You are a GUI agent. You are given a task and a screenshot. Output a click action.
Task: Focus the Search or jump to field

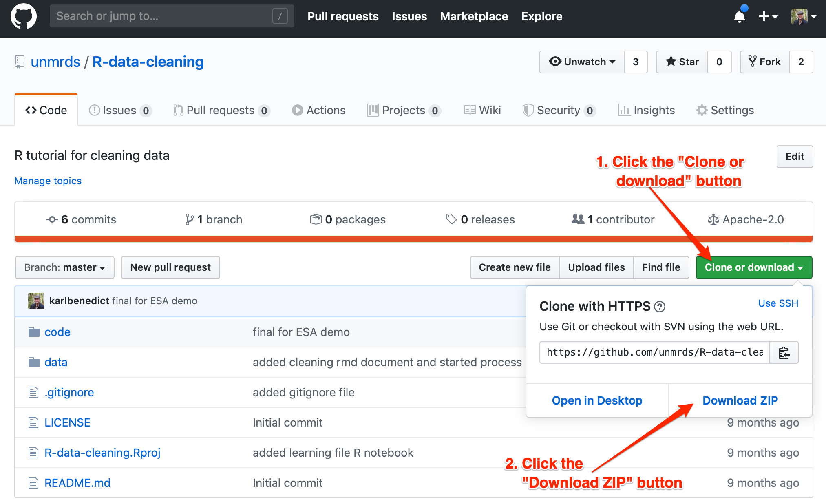163,16
